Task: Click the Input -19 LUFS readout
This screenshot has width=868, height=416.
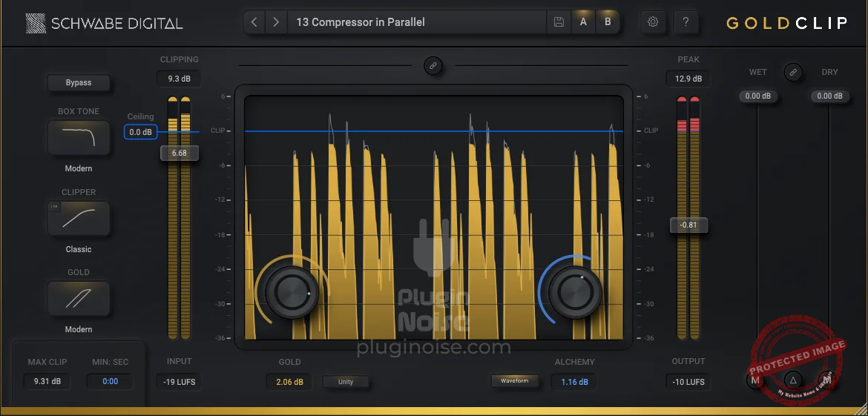Action: click(x=179, y=382)
